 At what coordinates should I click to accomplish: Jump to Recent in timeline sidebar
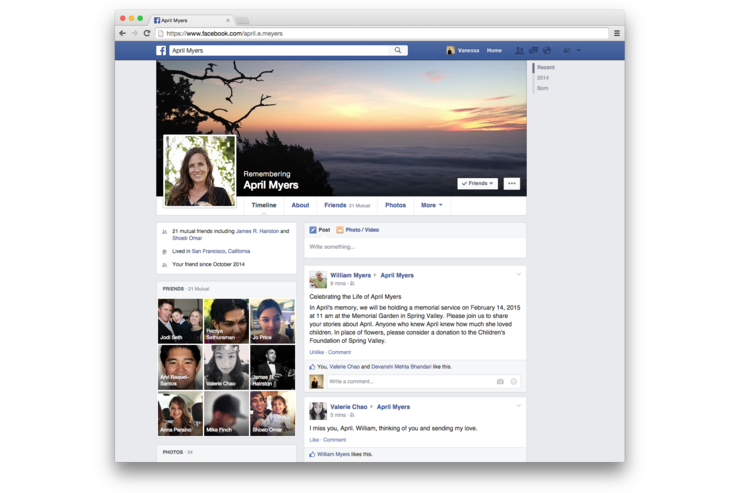pyautogui.click(x=546, y=67)
